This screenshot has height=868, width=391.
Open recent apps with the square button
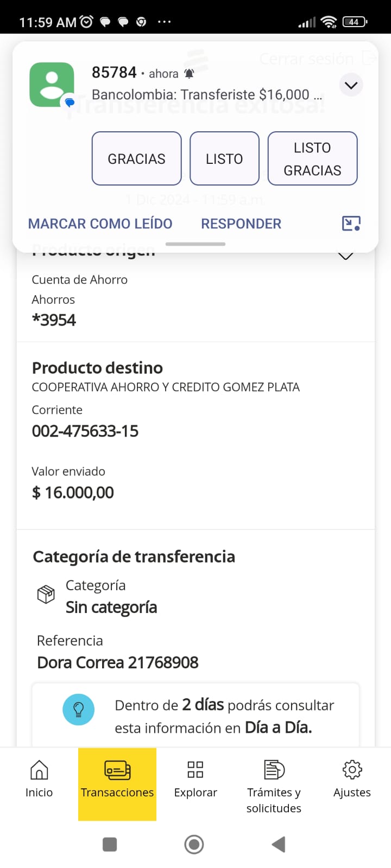point(110,844)
